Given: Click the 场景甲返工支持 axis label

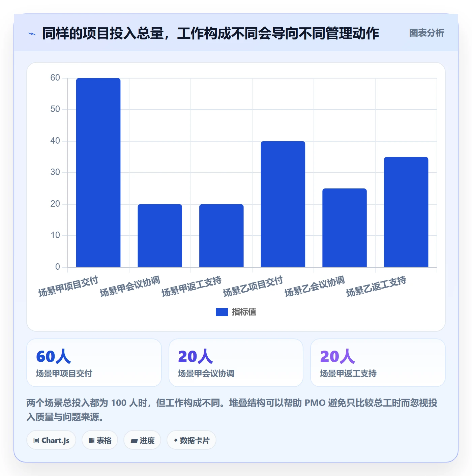Looking at the screenshot, I should tap(191, 286).
